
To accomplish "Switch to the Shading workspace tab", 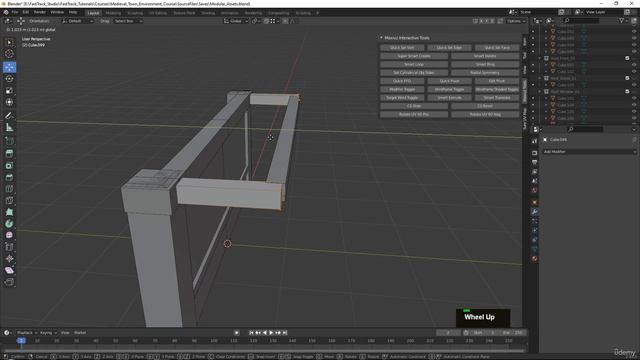I will click(208, 13).
